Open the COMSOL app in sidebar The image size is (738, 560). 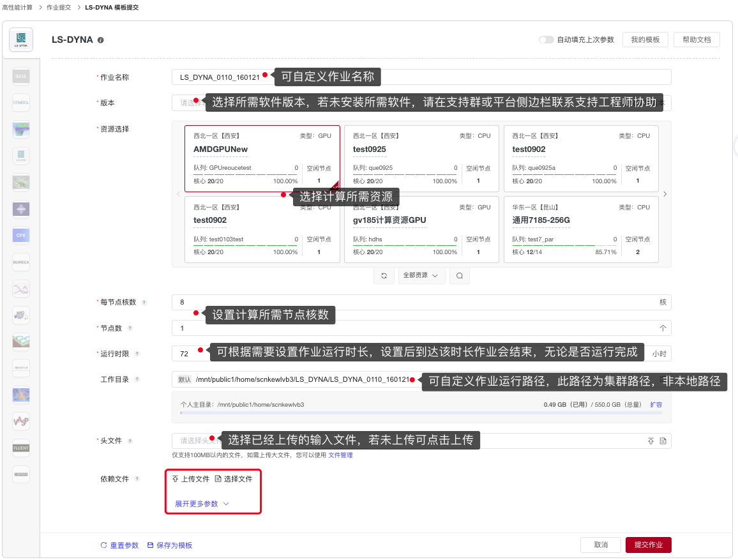(x=21, y=103)
